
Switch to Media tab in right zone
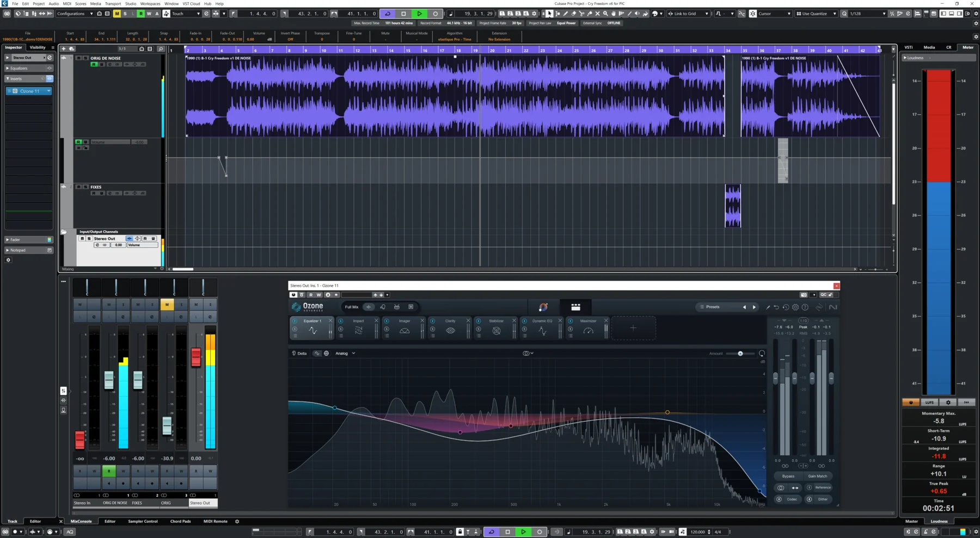coord(929,47)
